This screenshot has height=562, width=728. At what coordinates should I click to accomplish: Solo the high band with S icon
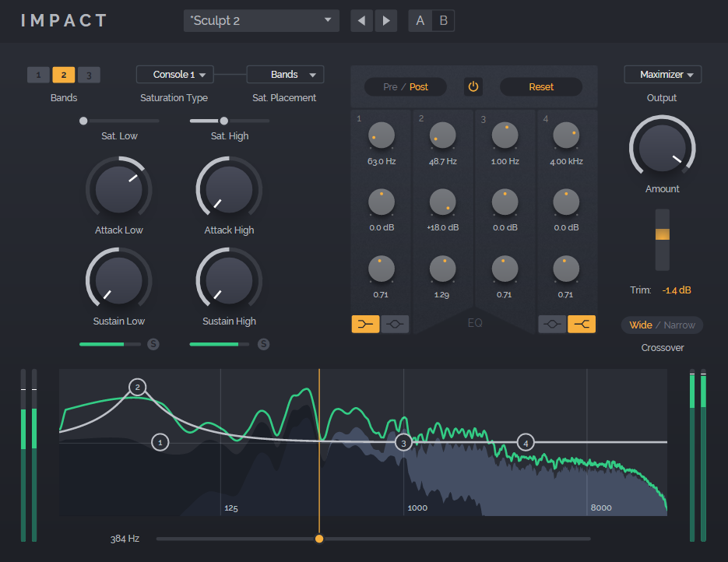click(264, 344)
